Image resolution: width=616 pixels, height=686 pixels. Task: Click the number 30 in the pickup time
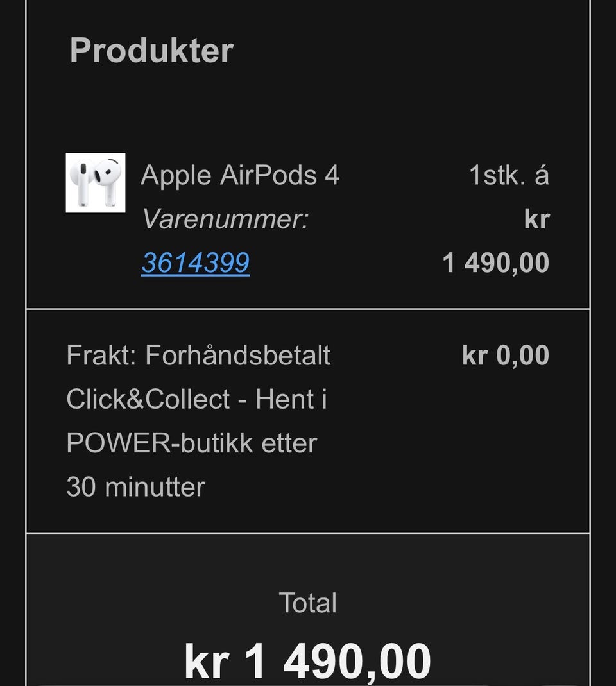(x=81, y=487)
